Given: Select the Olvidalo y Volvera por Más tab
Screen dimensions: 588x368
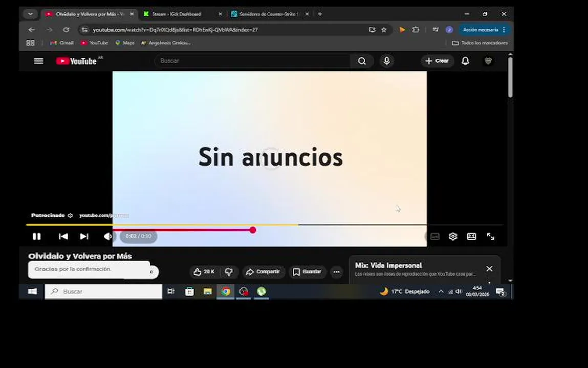Looking at the screenshot, I should (89, 14).
